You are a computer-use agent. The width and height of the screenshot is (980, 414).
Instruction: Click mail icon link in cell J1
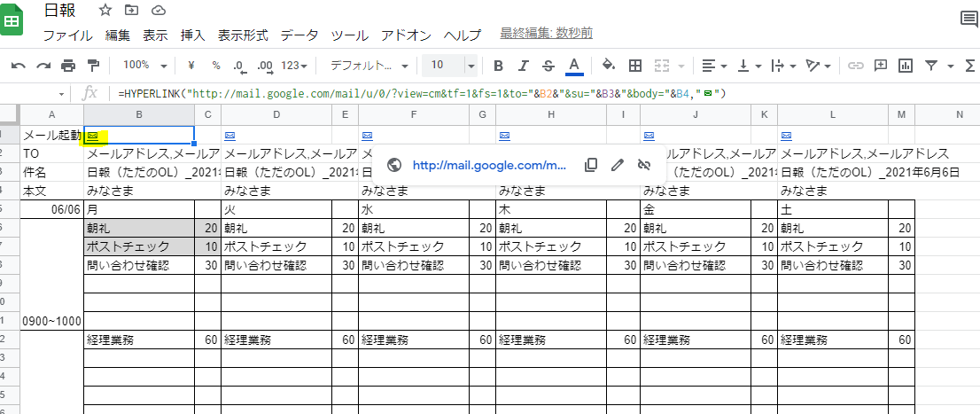[x=649, y=135]
